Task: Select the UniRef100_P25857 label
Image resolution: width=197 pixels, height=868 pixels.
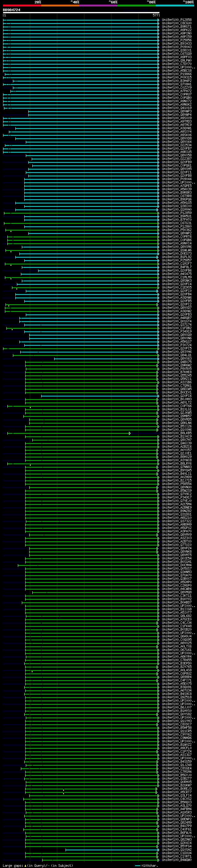Action: tap(177, 260)
